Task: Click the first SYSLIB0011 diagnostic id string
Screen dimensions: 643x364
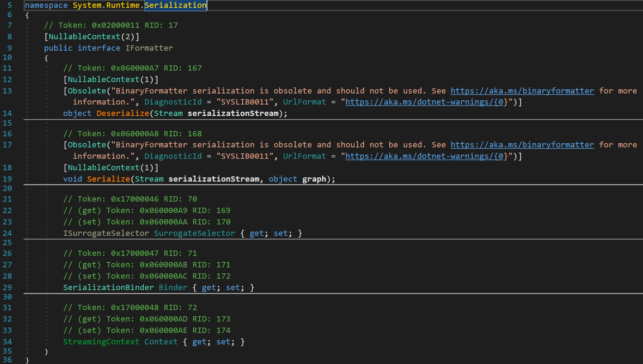Action: coord(245,102)
